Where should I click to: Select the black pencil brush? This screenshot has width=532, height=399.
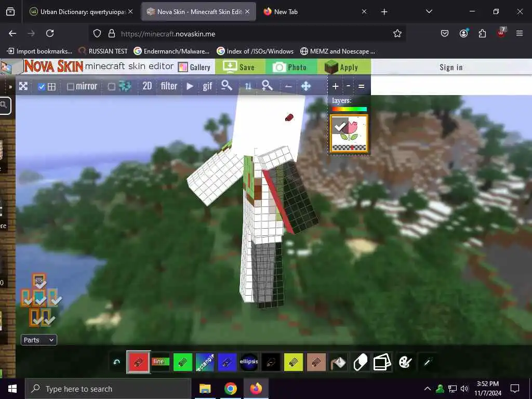point(271,362)
